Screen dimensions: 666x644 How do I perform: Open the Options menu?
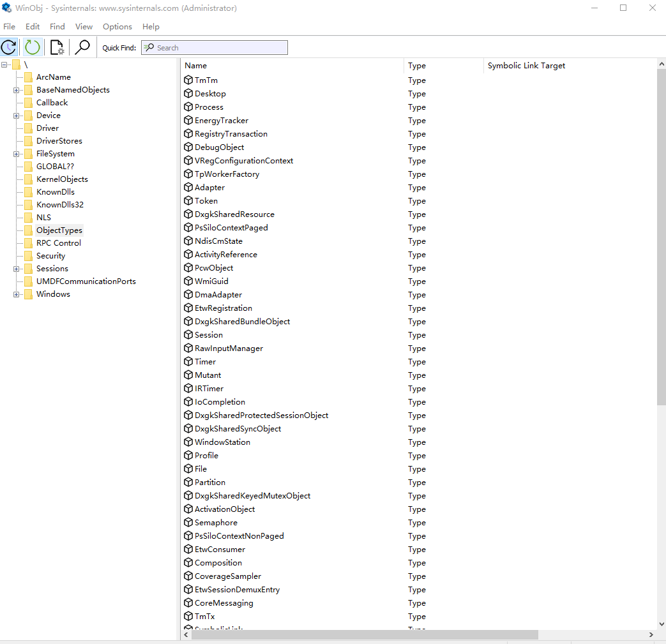pyautogui.click(x=117, y=26)
